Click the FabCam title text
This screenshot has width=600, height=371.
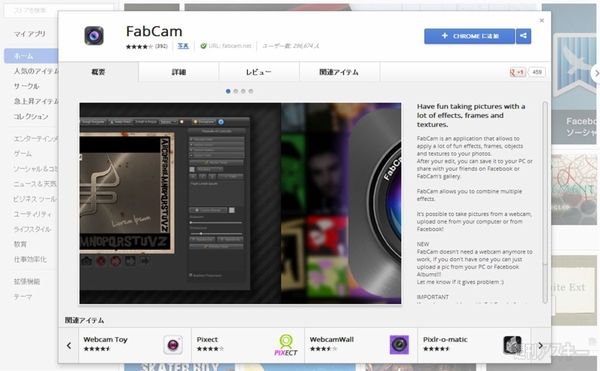pyautogui.click(x=154, y=31)
